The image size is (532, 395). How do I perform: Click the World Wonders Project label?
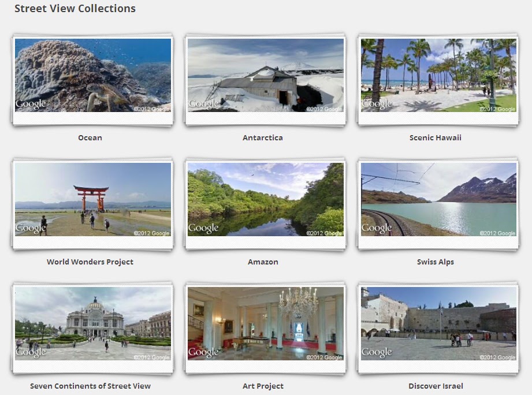coord(90,262)
